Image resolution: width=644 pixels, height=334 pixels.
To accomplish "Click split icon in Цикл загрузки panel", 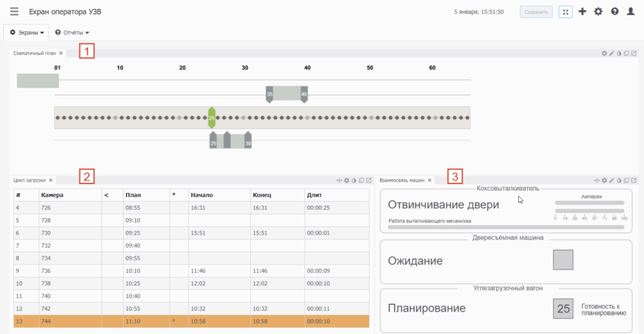I will (339, 181).
